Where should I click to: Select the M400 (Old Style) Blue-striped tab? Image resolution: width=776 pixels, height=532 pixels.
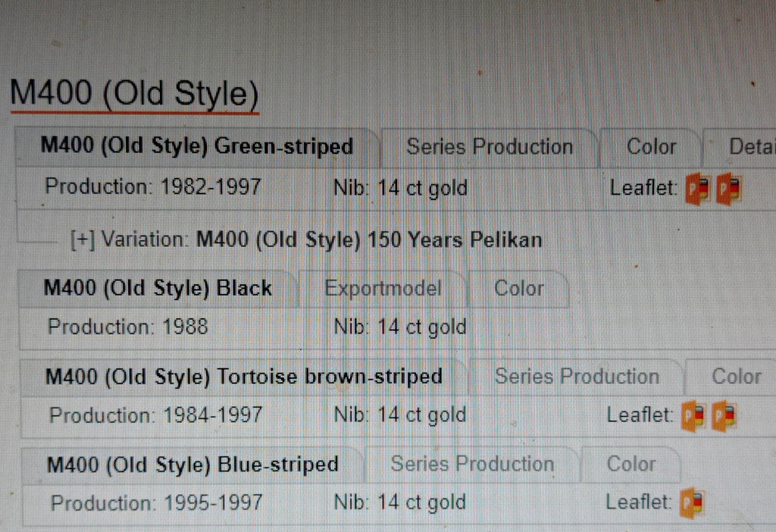pyautogui.click(x=192, y=465)
